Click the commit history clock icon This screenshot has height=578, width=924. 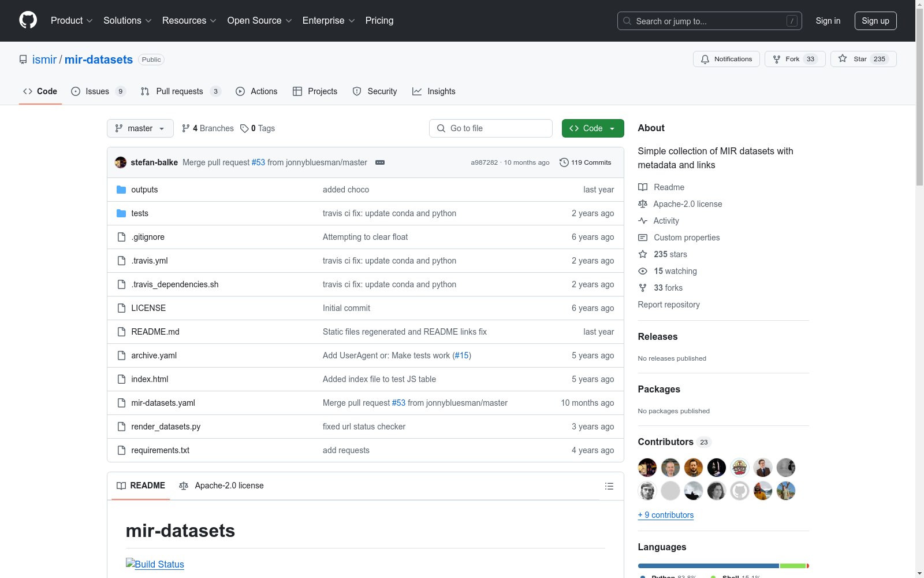[x=564, y=162]
